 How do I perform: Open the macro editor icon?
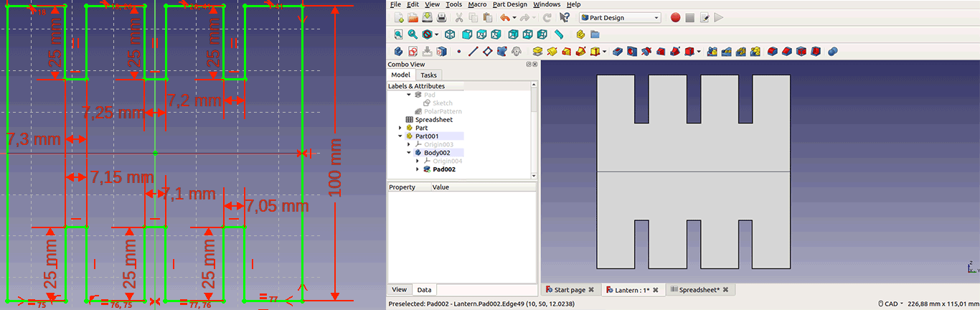(705, 18)
